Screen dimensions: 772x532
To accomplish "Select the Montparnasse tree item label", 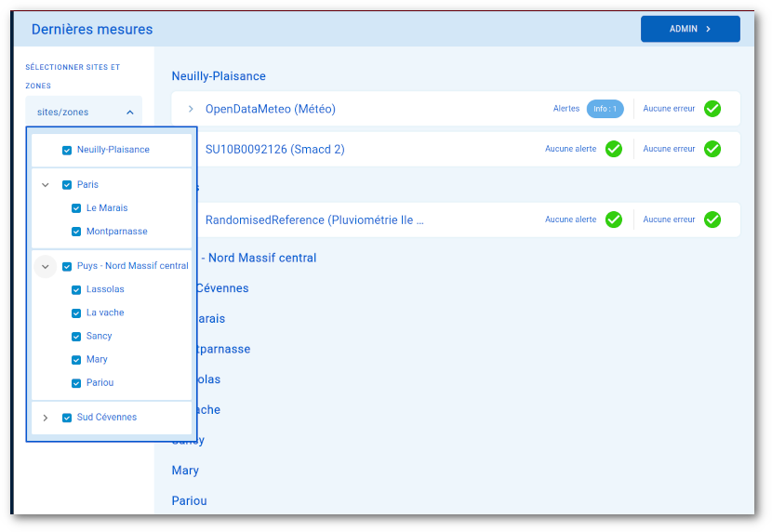I will [116, 232].
